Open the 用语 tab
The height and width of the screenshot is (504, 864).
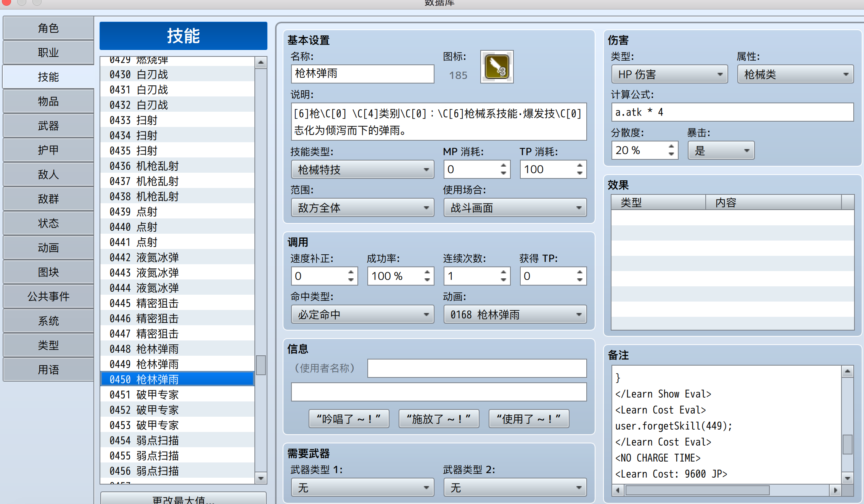tap(48, 369)
